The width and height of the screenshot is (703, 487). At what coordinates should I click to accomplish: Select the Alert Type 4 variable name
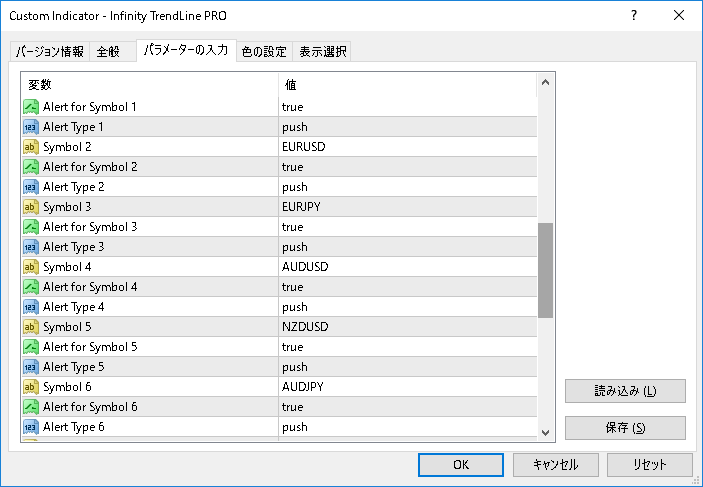74,307
